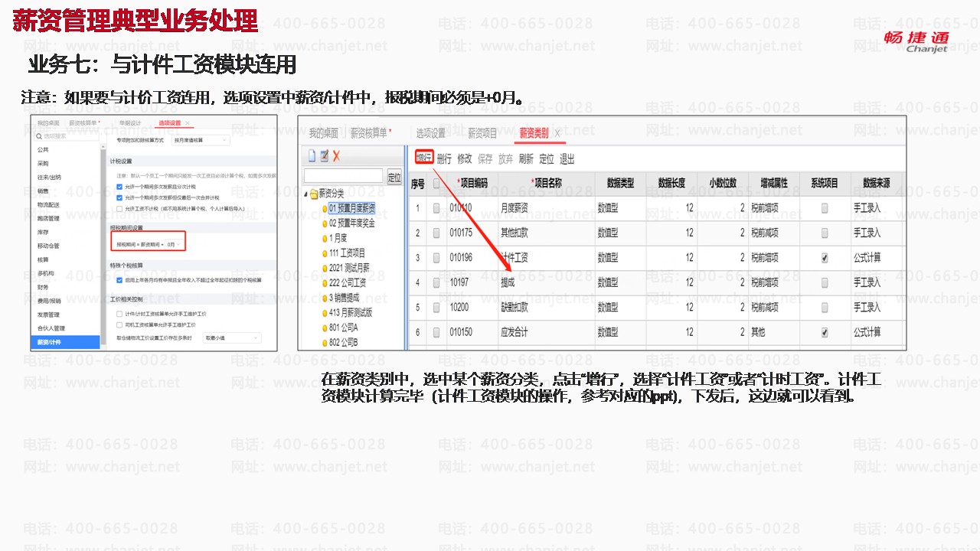
Task: Select the row checkbox for 应发合计
Action: pyautogui.click(x=436, y=332)
